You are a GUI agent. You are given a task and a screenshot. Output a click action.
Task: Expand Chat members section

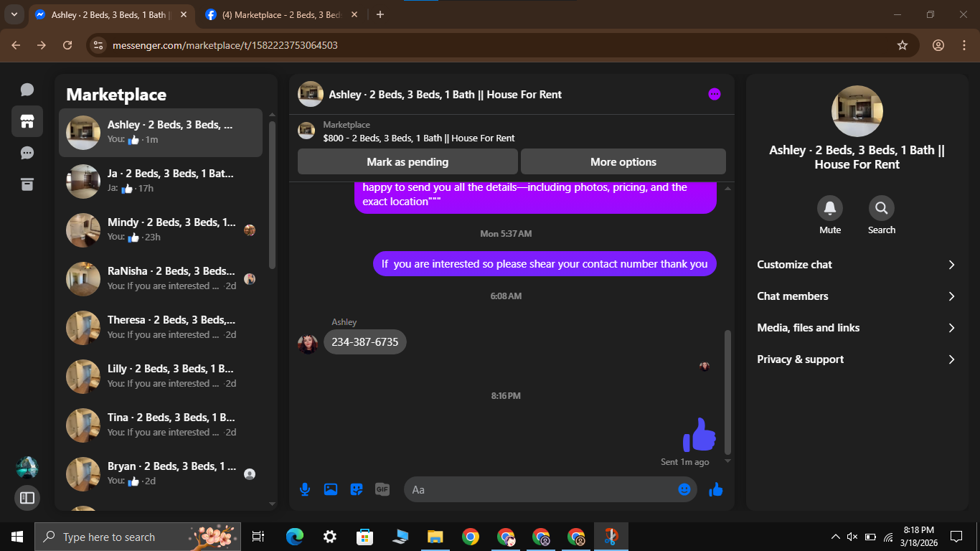coord(857,296)
